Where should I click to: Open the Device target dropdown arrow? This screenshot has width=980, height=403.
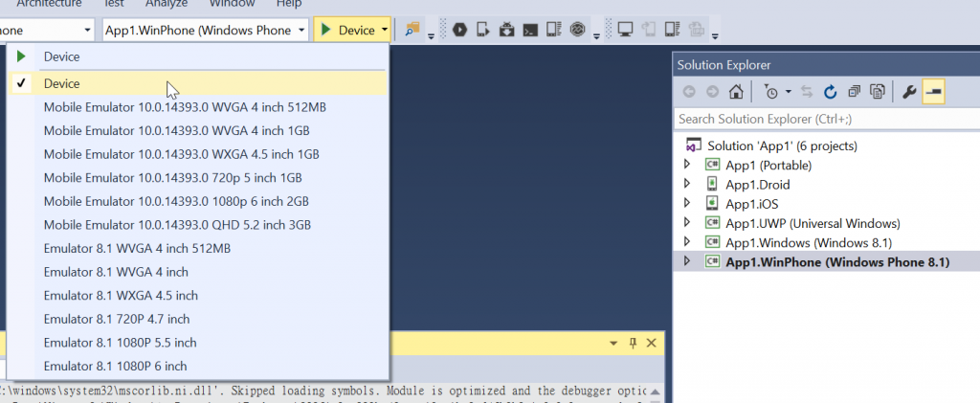(x=385, y=30)
